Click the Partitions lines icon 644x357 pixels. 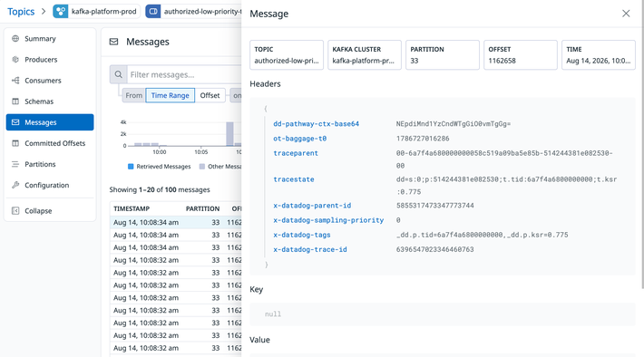(x=15, y=164)
